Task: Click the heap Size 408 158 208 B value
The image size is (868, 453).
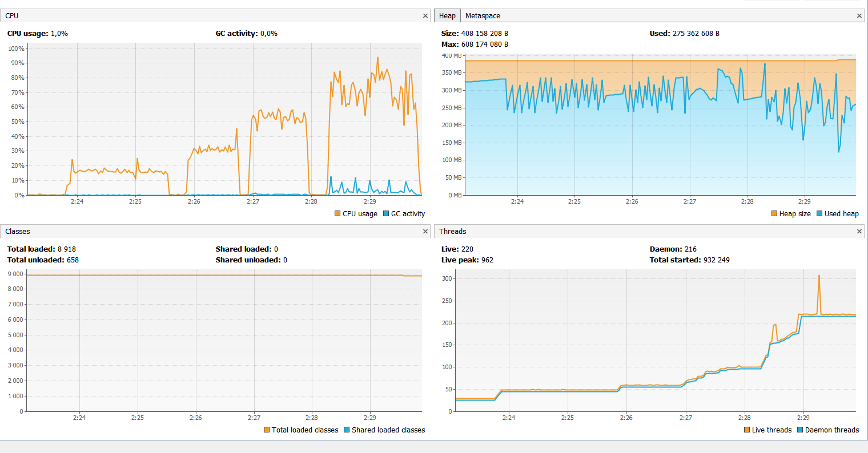Action: click(485, 34)
